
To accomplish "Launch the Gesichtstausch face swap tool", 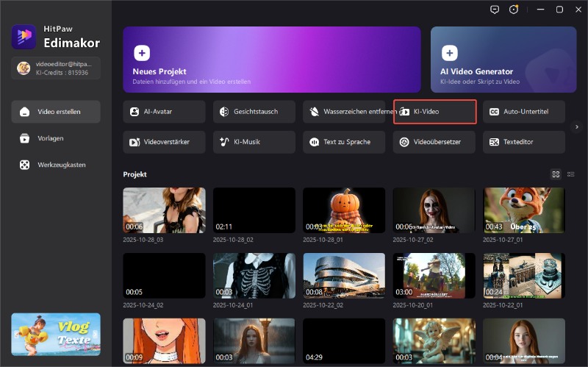I will click(x=254, y=112).
